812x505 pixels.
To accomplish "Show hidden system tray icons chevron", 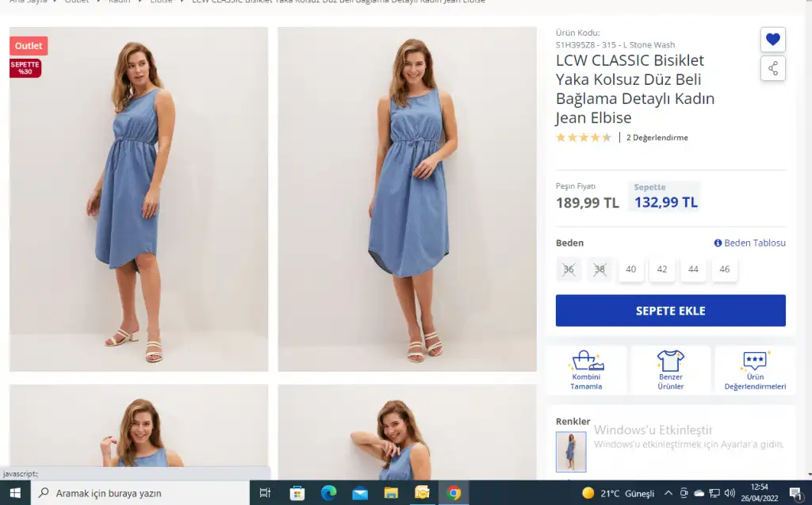I will tap(668, 493).
